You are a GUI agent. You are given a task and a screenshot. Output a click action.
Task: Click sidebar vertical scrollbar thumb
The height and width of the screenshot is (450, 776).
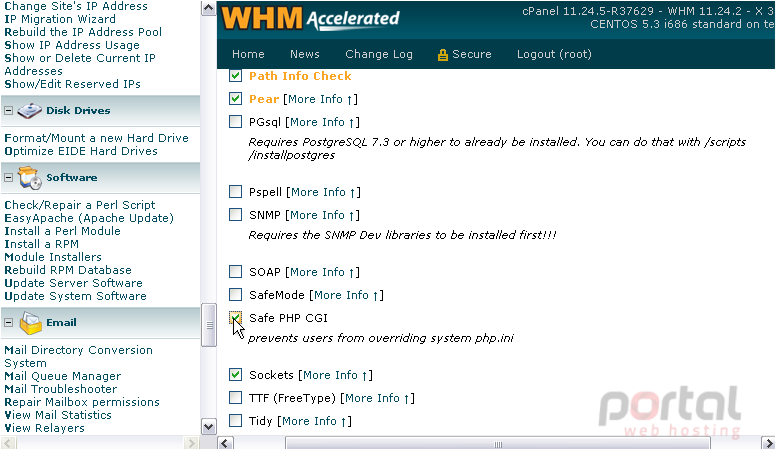tap(209, 325)
